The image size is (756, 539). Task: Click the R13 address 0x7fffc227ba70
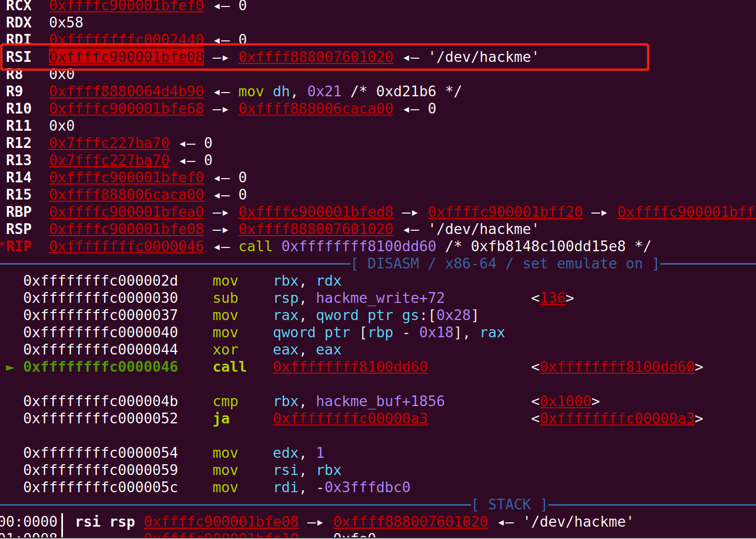point(109,160)
